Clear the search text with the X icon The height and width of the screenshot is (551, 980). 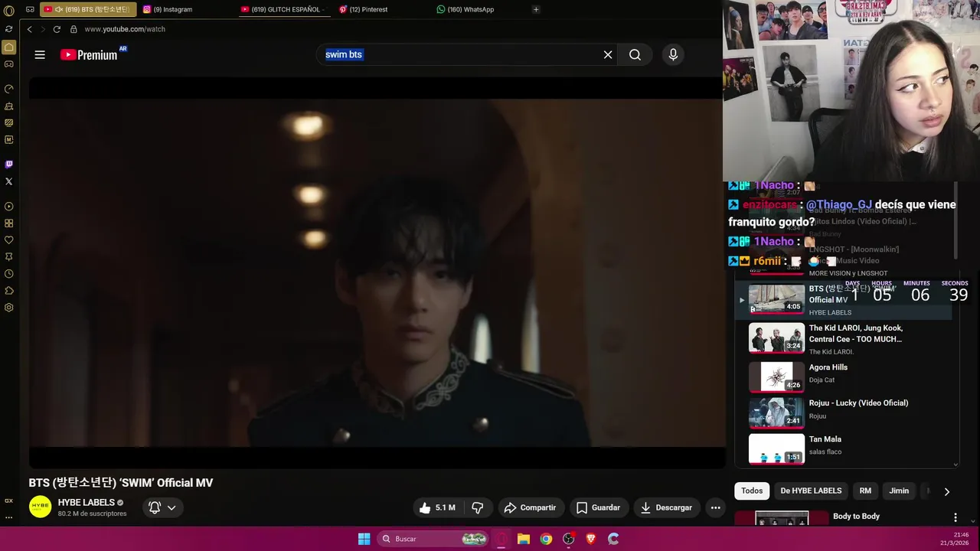tap(608, 54)
